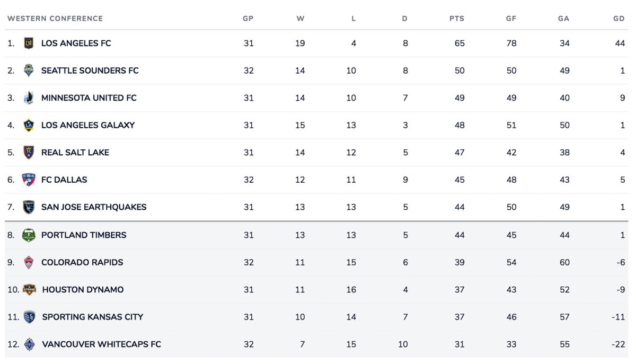
Task: Click the Minnesota United FC crest
Action: point(29,98)
